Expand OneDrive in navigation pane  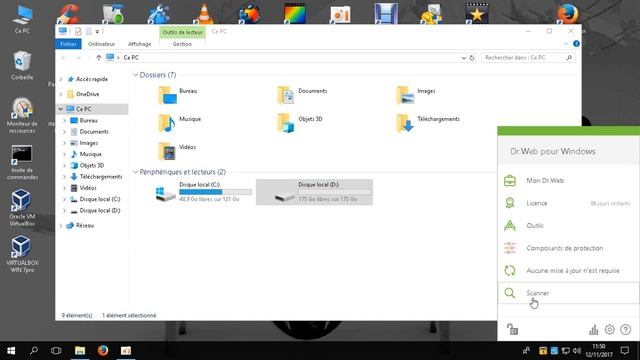coord(61,94)
